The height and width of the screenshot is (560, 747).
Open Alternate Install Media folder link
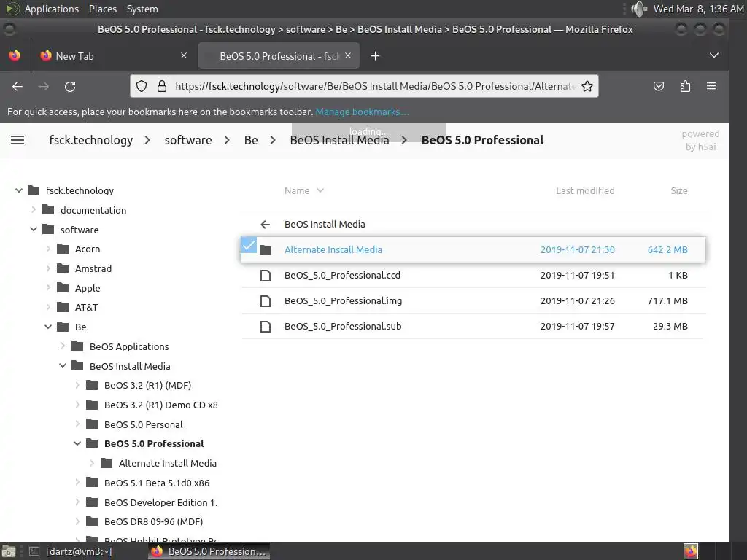[333, 249]
